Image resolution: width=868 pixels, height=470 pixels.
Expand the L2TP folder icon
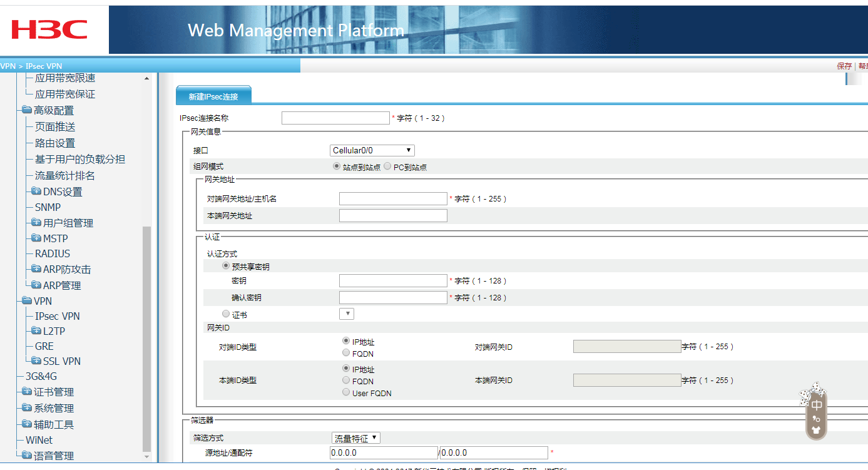point(36,331)
